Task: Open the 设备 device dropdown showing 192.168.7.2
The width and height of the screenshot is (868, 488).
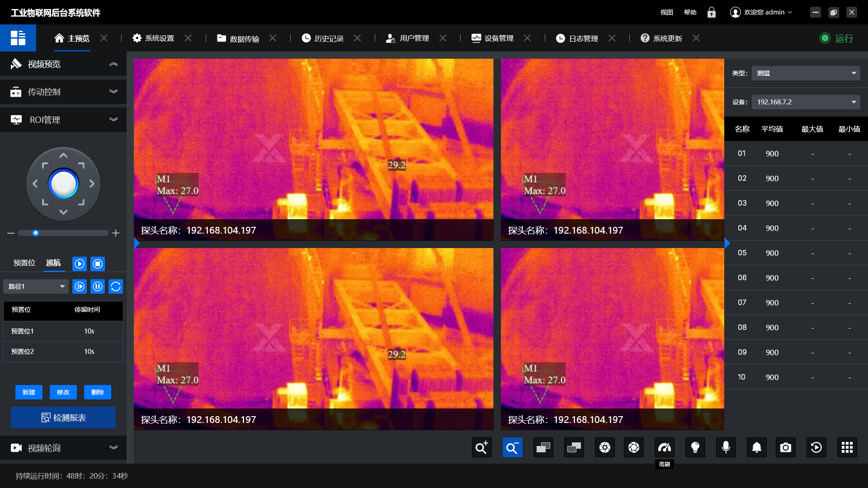Action: (806, 102)
